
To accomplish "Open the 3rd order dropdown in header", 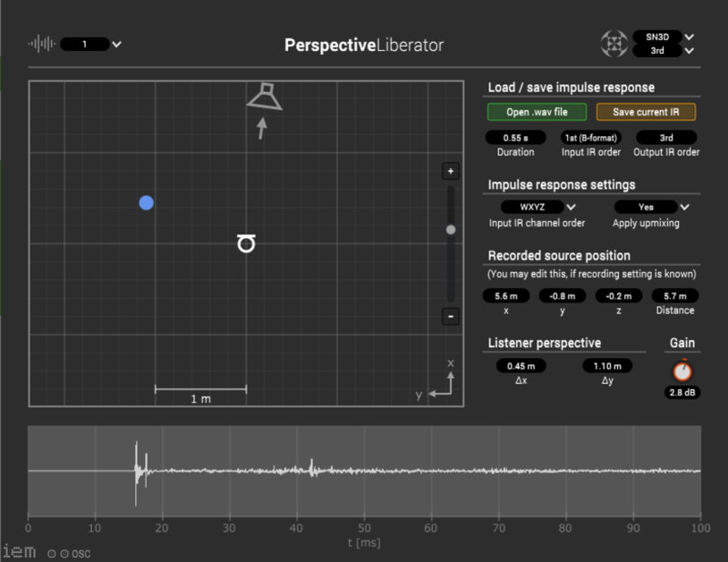I will [664, 51].
